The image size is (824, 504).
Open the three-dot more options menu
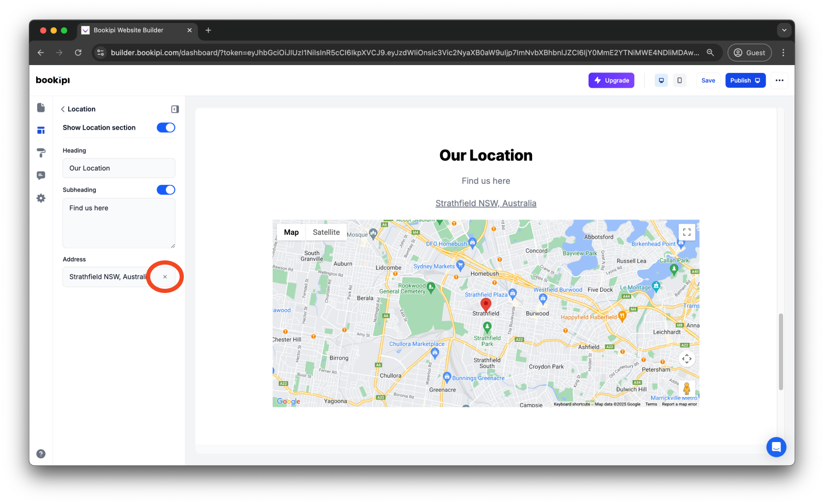point(779,80)
